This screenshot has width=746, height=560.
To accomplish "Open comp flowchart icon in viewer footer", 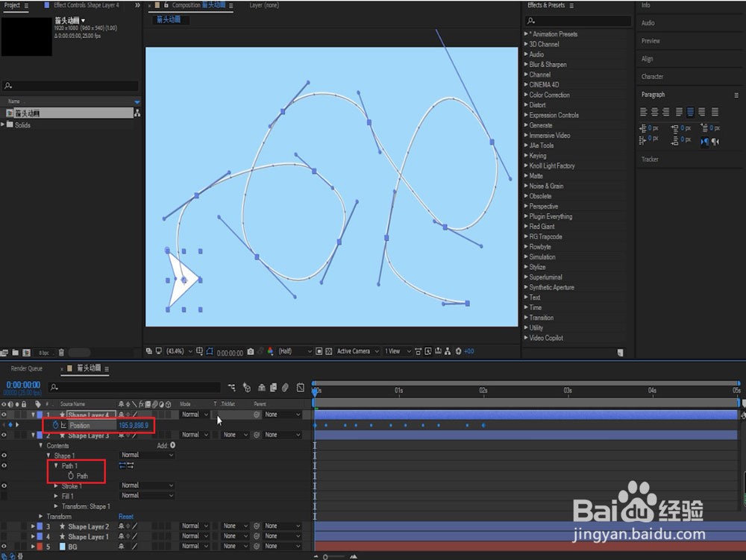I will (x=448, y=351).
